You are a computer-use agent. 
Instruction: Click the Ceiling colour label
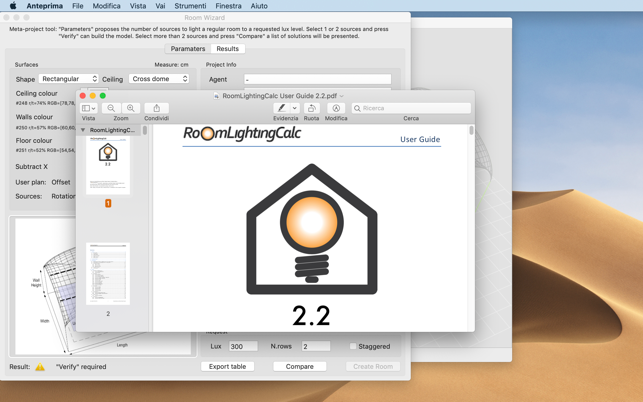(x=36, y=94)
